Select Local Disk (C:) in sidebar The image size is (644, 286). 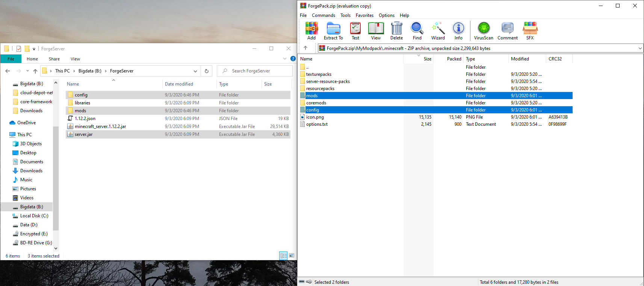click(34, 216)
